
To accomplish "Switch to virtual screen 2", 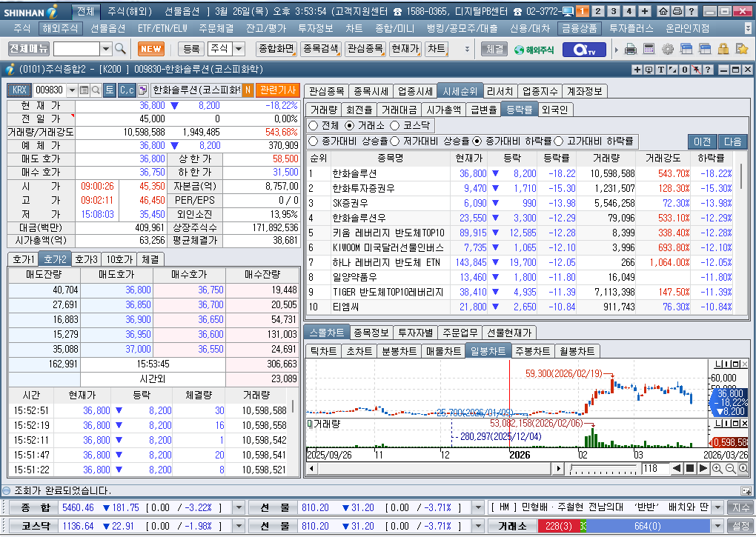I will pyautogui.click(x=598, y=11).
